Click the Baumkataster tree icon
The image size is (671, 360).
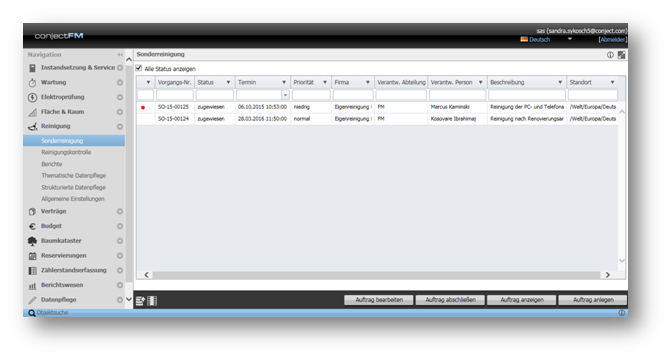tap(32, 241)
